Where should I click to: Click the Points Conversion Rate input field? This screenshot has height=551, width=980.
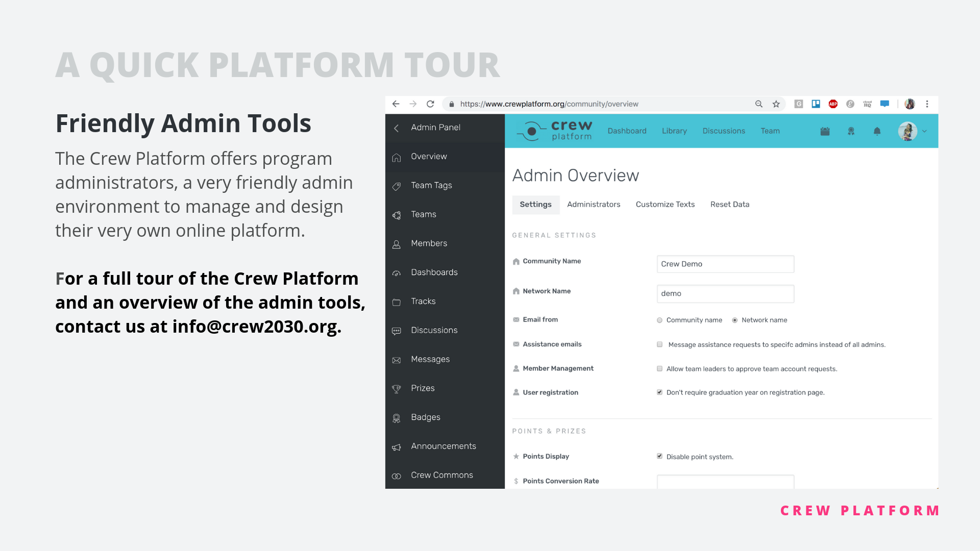pos(725,482)
